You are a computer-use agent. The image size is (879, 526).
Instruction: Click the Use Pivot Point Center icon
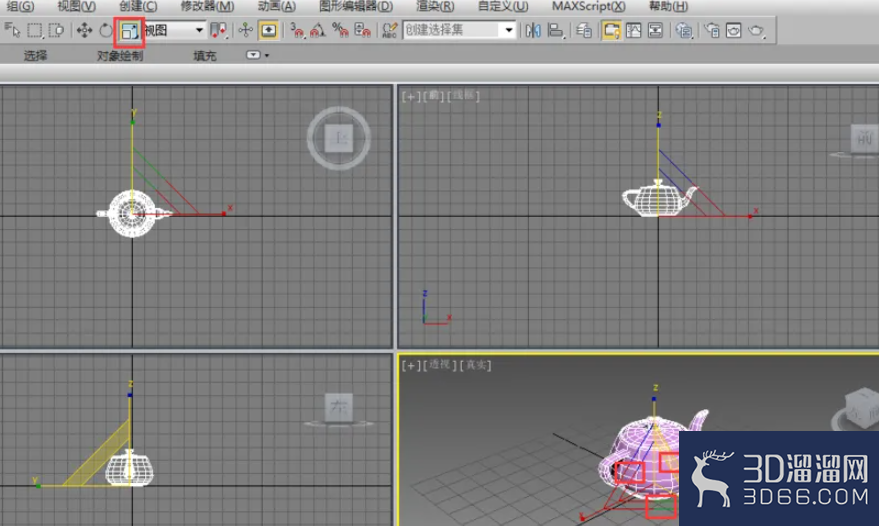coord(218,30)
